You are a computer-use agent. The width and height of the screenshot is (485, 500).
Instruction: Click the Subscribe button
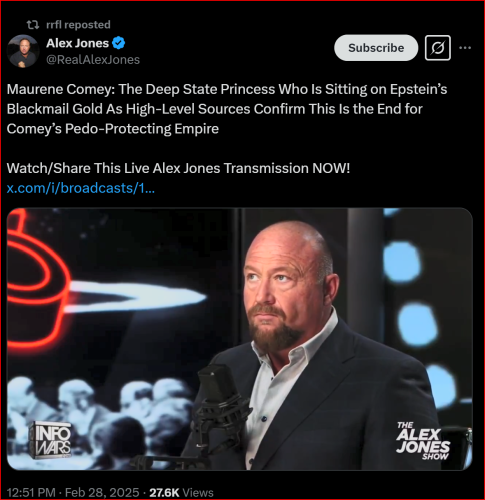point(376,48)
